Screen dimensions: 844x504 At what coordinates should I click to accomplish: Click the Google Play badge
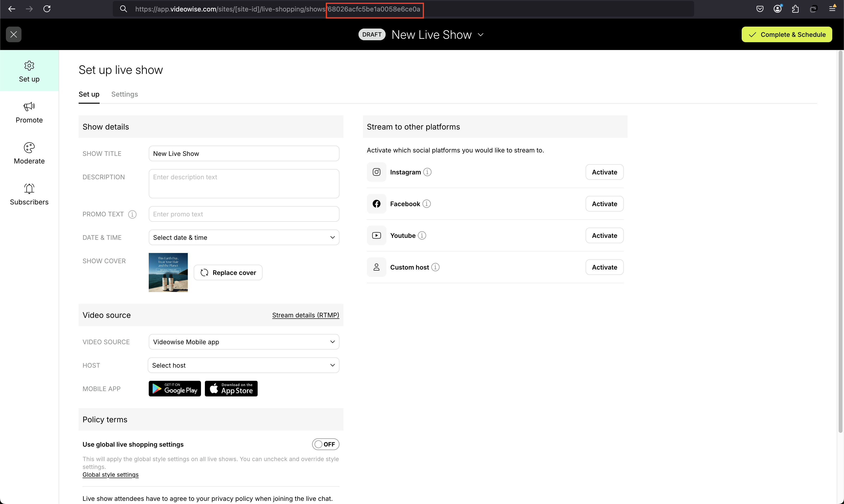pyautogui.click(x=175, y=389)
